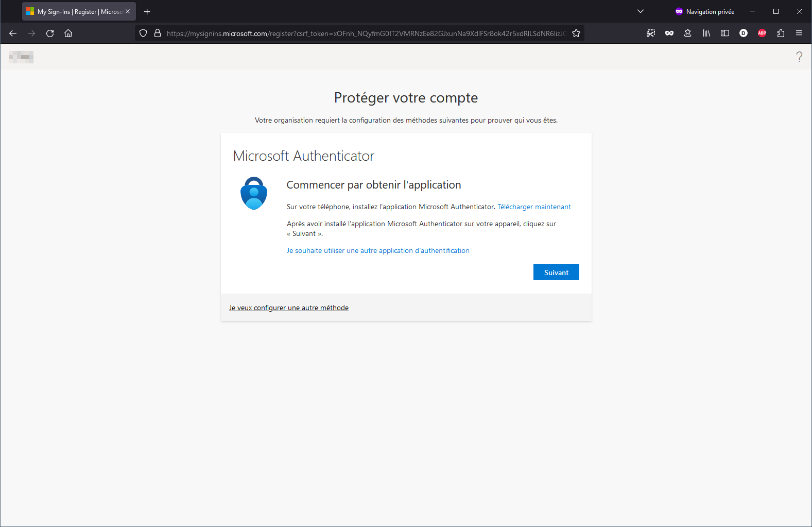Bookmark this page with the star
The width and height of the screenshot is (812, 527).
576,33
